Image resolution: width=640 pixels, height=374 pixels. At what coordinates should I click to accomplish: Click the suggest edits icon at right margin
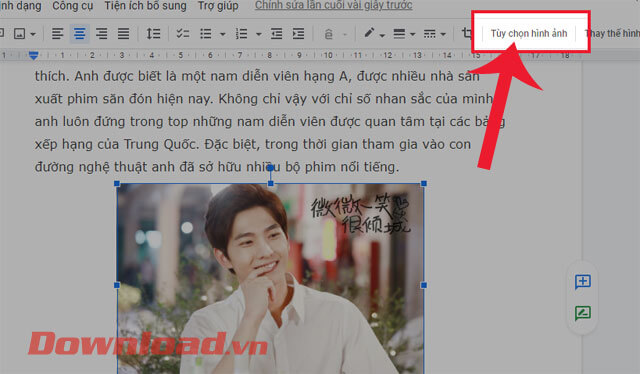click(x=582, y=313)
